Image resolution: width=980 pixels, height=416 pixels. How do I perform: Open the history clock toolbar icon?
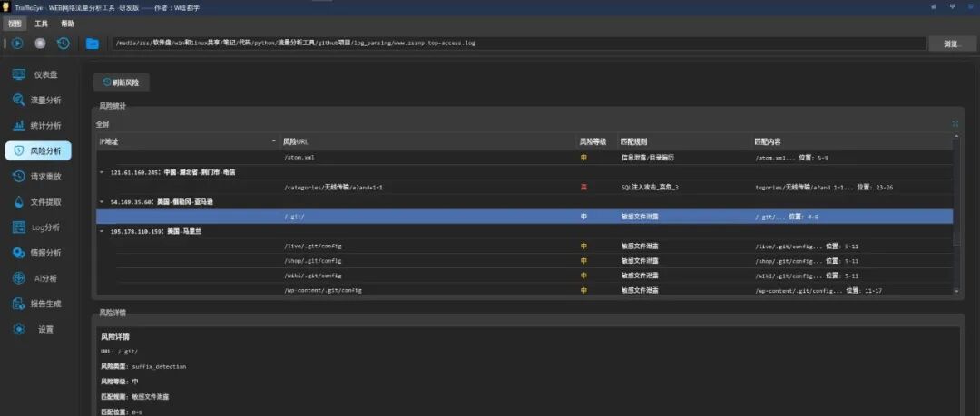pyautogui.click(x=64, y=44)
